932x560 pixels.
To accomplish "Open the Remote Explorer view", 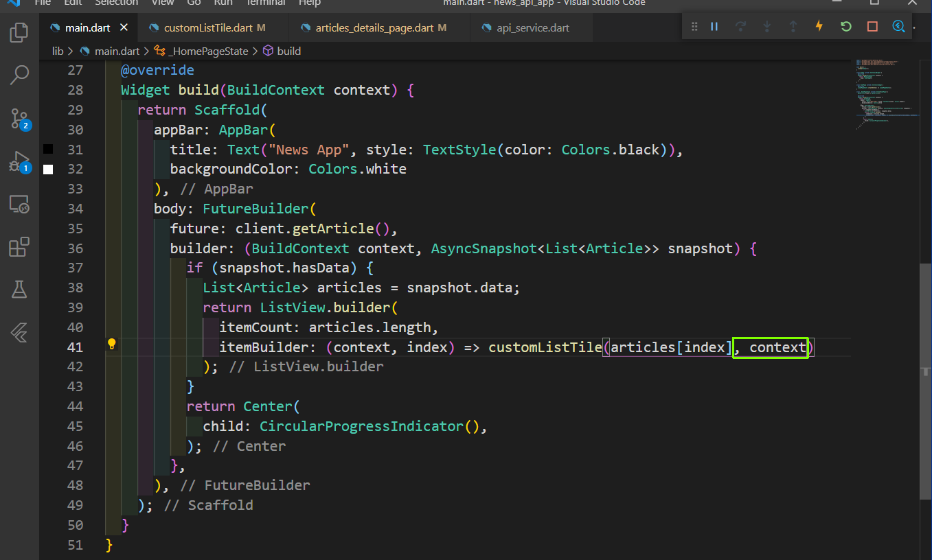I will click(x=19, y=204).
